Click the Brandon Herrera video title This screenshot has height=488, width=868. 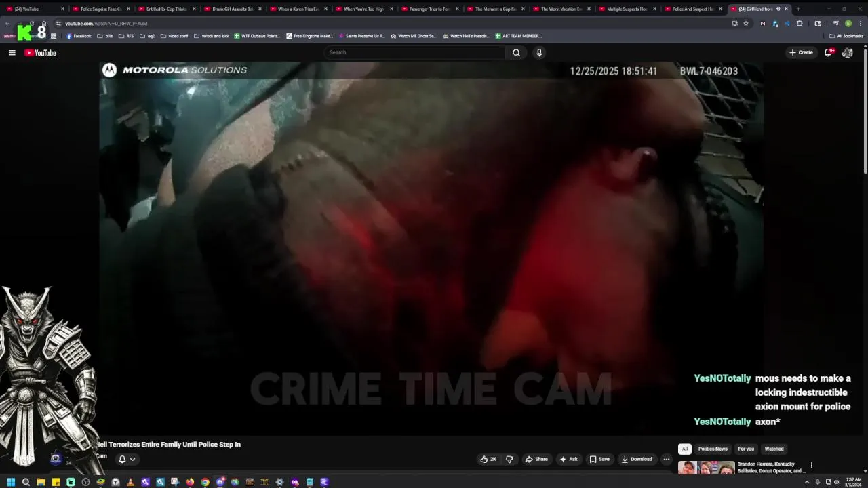[772, 468]
